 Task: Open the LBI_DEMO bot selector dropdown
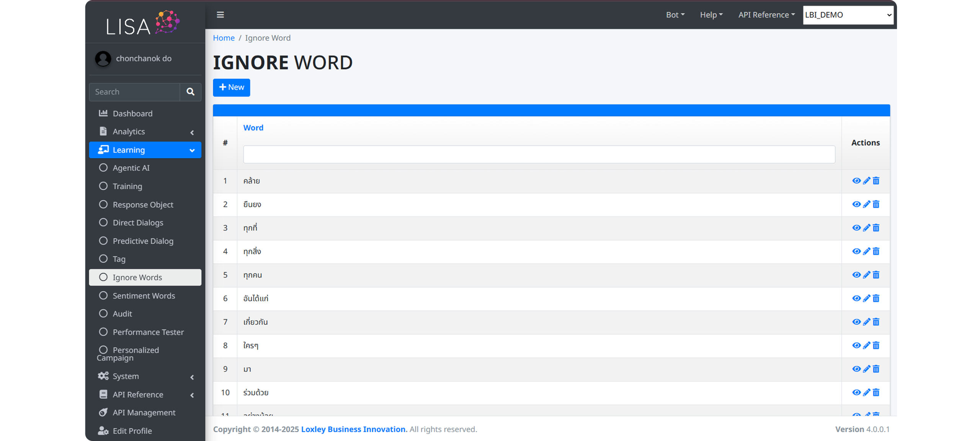click(848, 15)
